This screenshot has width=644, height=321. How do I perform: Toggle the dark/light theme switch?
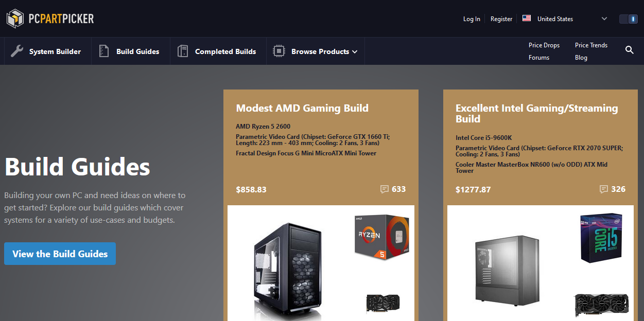coord(628,19)
